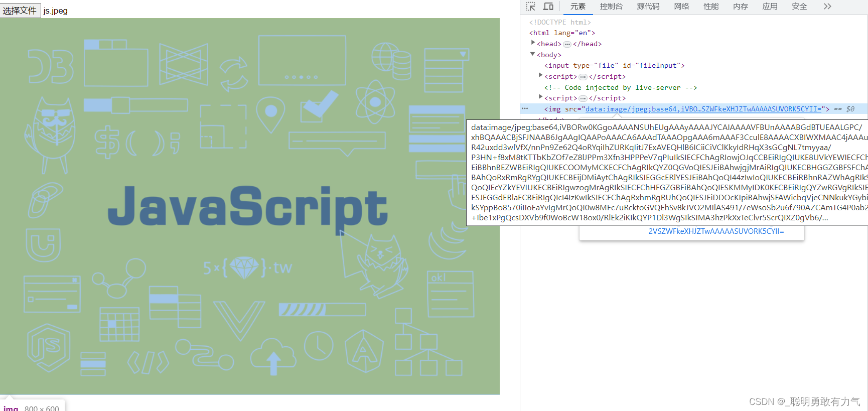Open the 性能 Performance tab
The height and width of the screenshot is (411, 868).
[x=711, y=7]
